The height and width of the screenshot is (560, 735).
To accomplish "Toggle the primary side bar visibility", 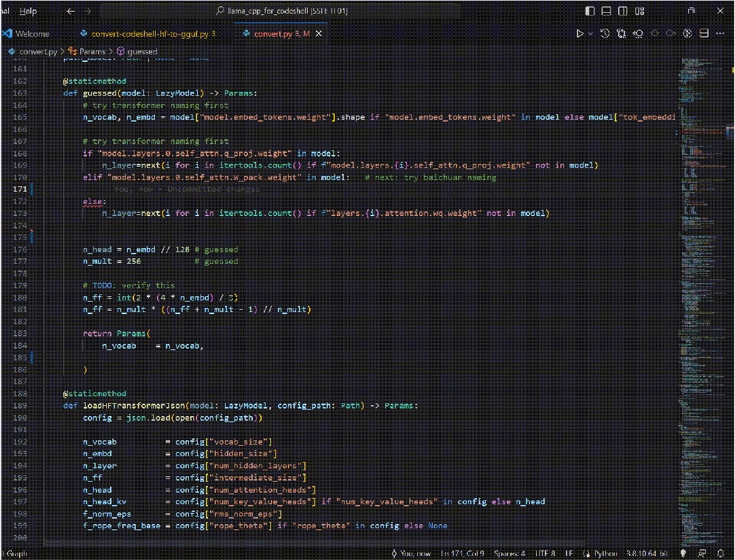I will (x=589, y=11).
